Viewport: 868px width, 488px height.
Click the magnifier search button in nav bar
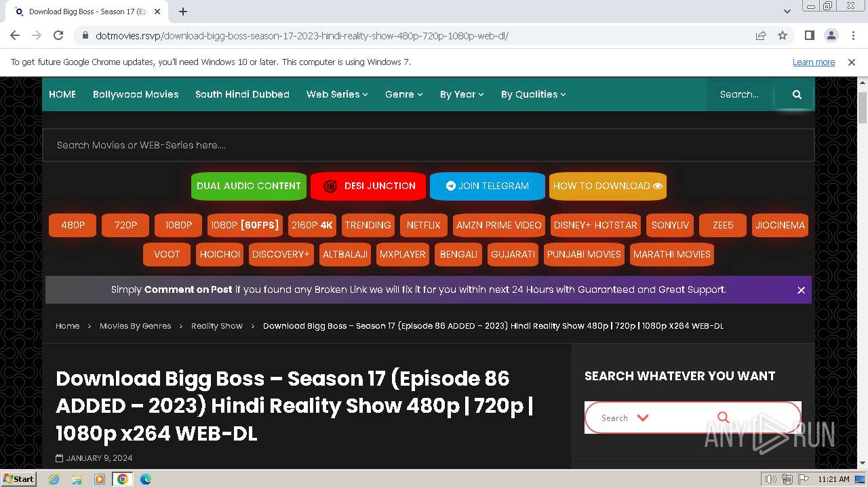tap(797, 95)
